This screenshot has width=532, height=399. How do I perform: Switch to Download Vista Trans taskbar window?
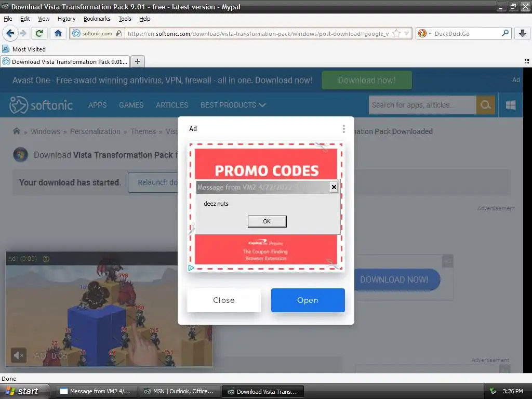point(262,391)
